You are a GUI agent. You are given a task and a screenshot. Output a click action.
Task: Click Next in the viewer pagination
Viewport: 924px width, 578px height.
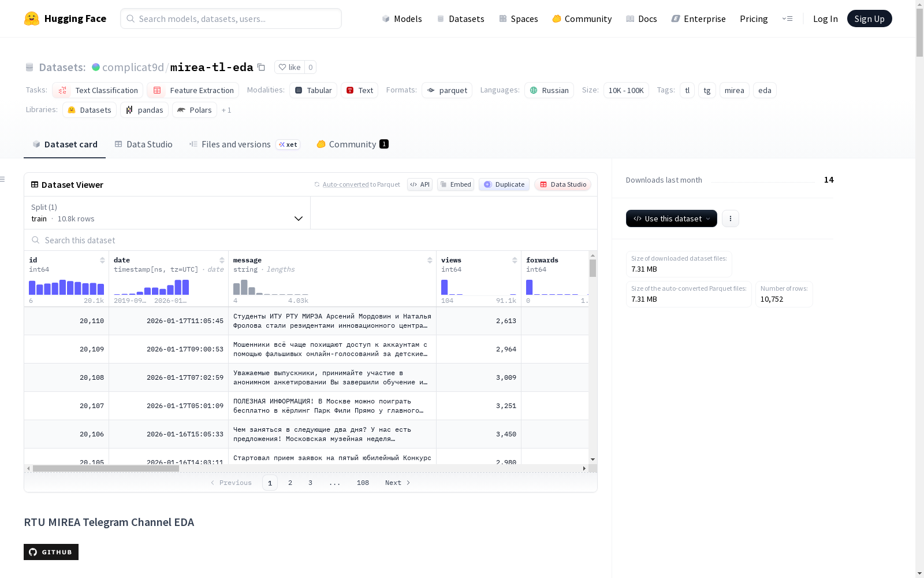click(398, 483)
